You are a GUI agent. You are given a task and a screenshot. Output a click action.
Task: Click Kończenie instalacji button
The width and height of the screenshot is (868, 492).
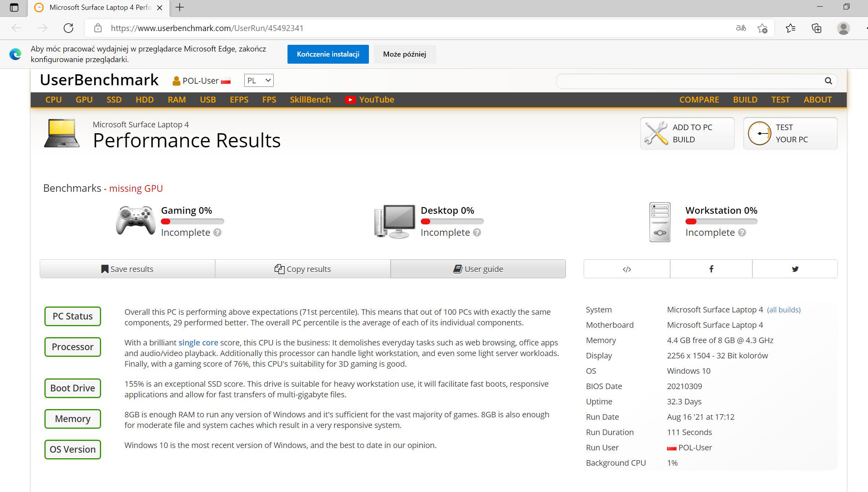click(x=328, y=54)
